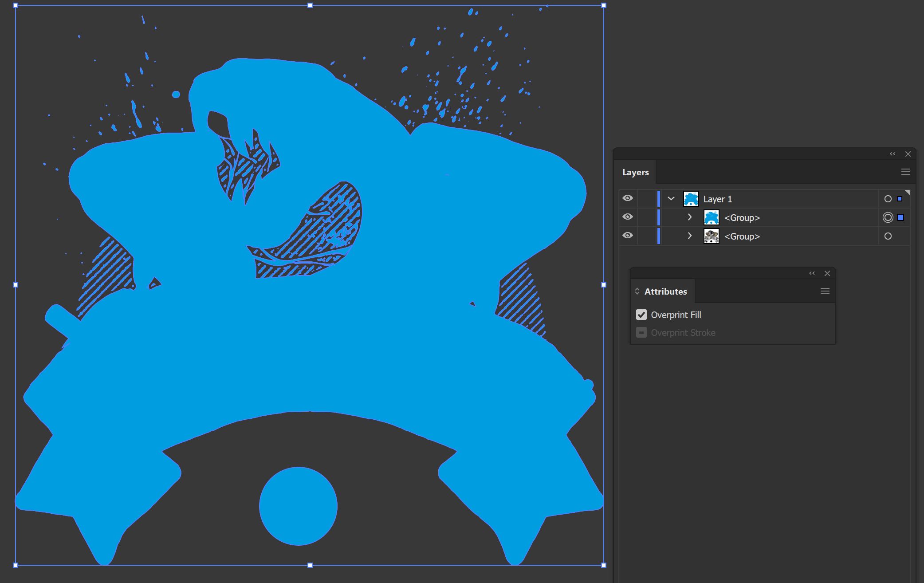Expand the second Group row

tap(690, 236)
